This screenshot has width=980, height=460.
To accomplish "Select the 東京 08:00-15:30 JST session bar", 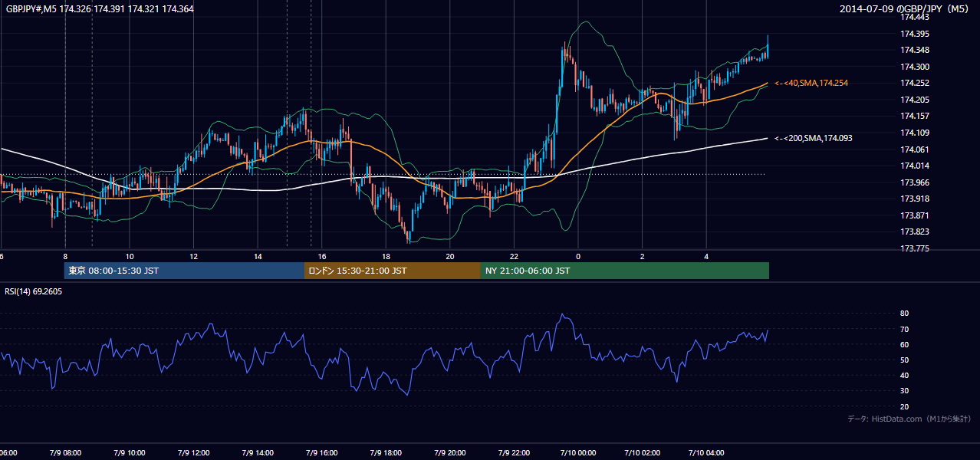I will click(x=184, y=271).
